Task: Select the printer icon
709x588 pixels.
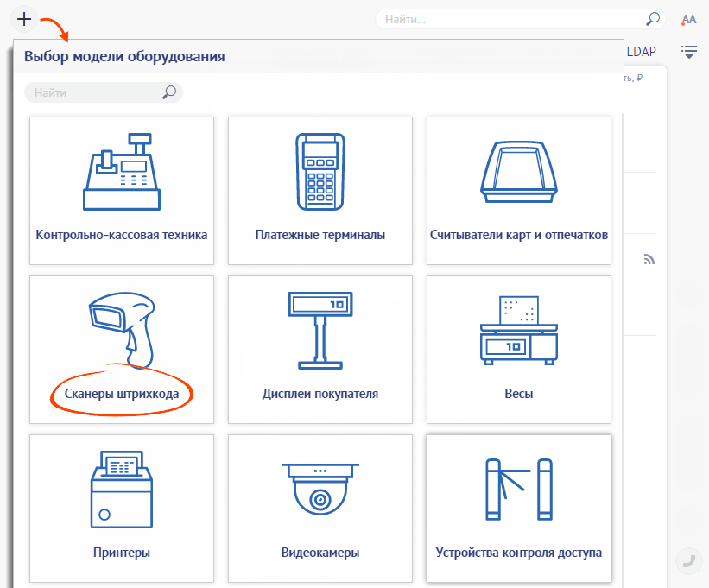Action: point(122,489)
